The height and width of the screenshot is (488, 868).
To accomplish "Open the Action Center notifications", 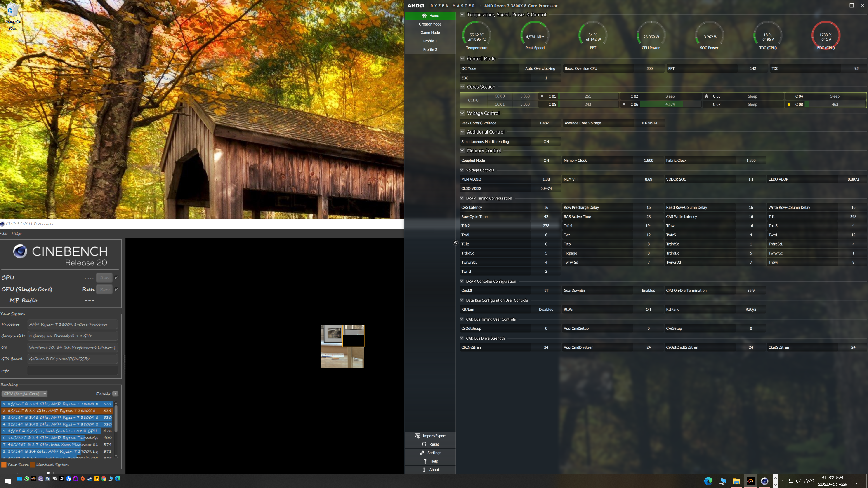I will tap(857, 481).
